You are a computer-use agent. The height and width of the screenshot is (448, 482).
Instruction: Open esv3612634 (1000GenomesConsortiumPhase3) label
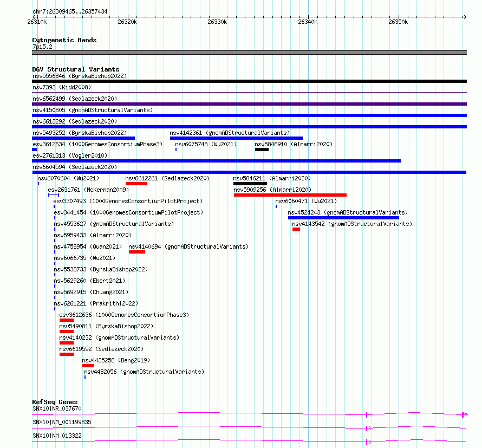point(97,144)
